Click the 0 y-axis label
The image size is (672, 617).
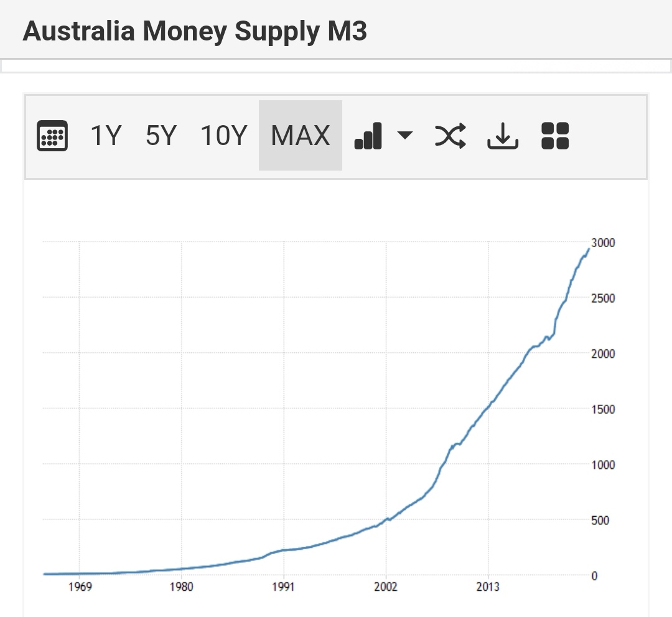594,577
